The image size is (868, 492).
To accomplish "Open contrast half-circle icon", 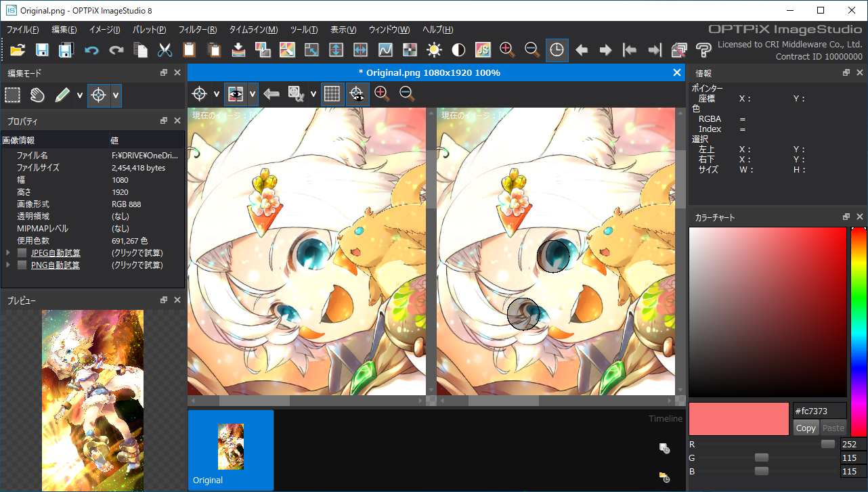I will point(458,49).
